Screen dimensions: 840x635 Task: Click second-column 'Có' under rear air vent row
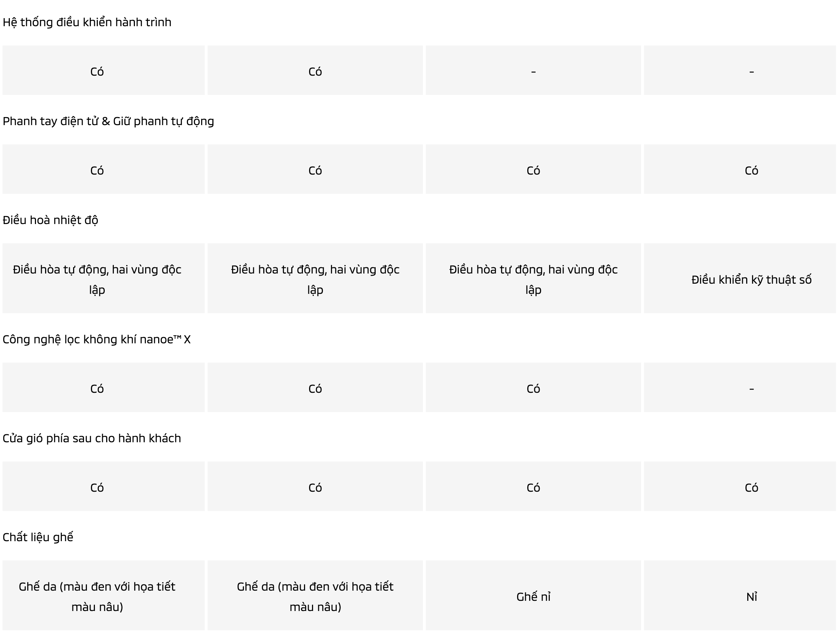[315, 488]
